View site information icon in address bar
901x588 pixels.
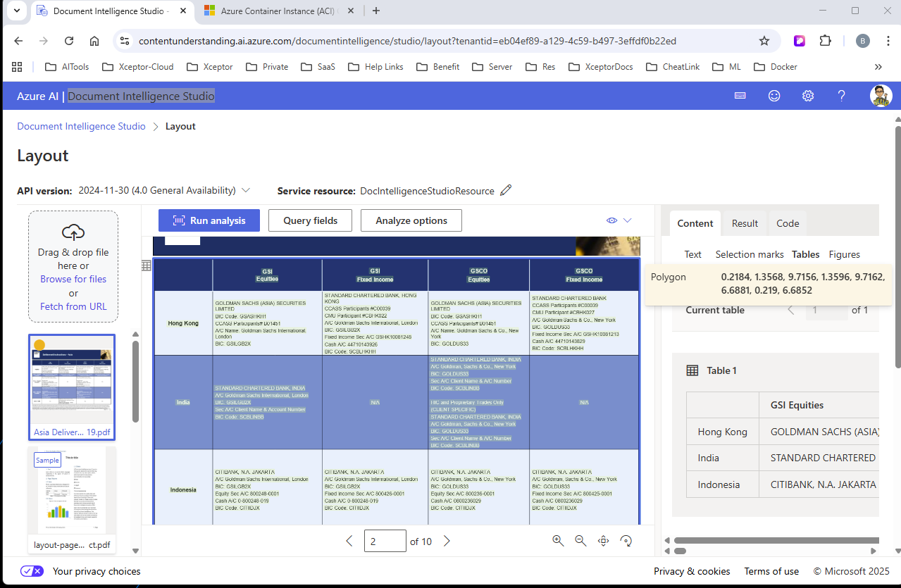click(x=125, y=41)
